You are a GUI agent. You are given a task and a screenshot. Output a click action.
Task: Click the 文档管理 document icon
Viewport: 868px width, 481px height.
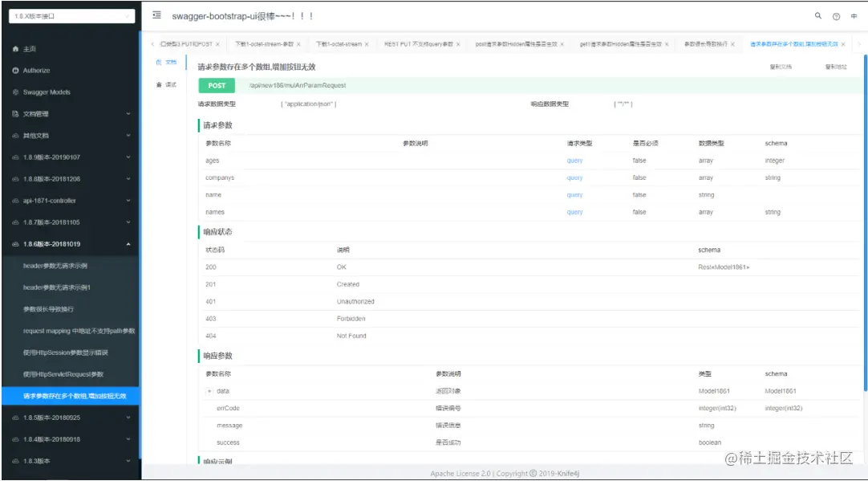pos(15,113)
